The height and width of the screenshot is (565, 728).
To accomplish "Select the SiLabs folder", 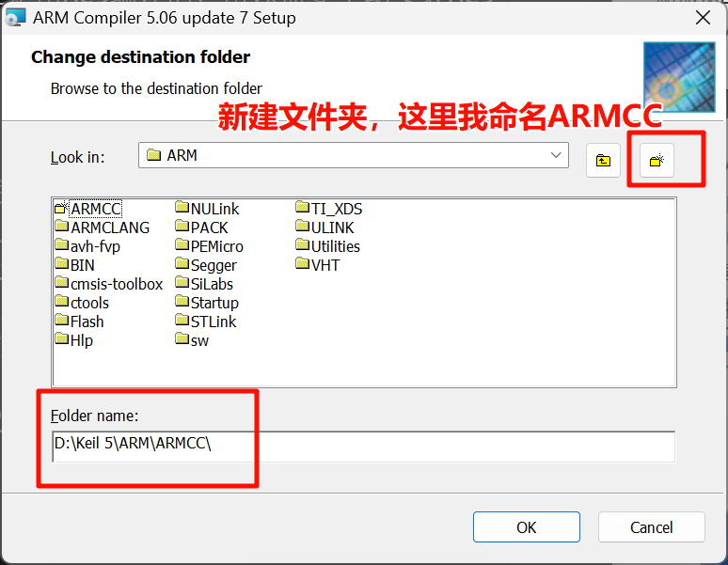I will point(204,284).
